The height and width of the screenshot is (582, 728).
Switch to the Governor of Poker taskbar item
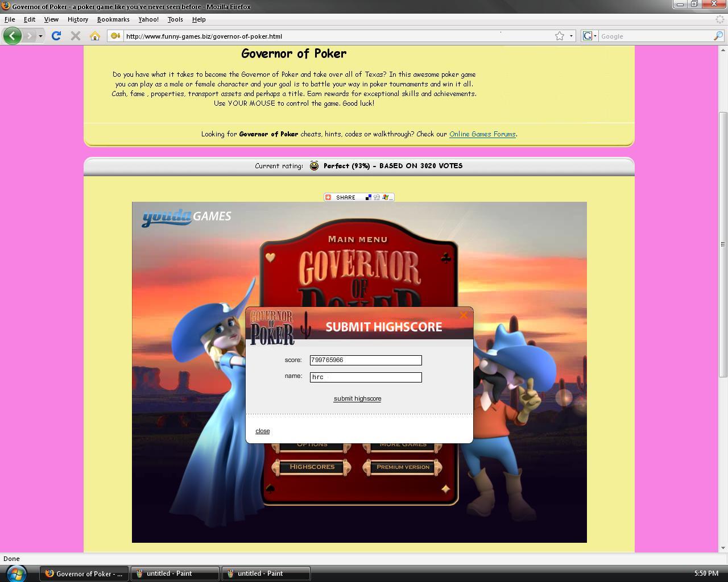pyautogui.click(x=84, y=573)
